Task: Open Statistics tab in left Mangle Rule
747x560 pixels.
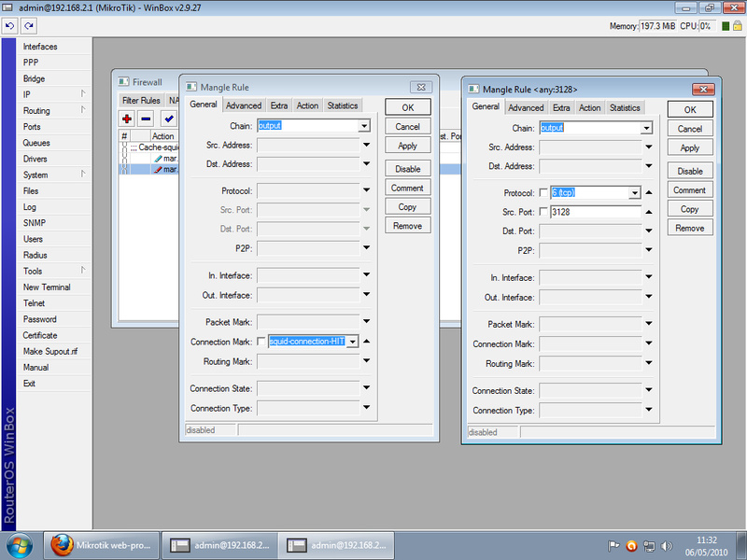Action: coord(343,105)
